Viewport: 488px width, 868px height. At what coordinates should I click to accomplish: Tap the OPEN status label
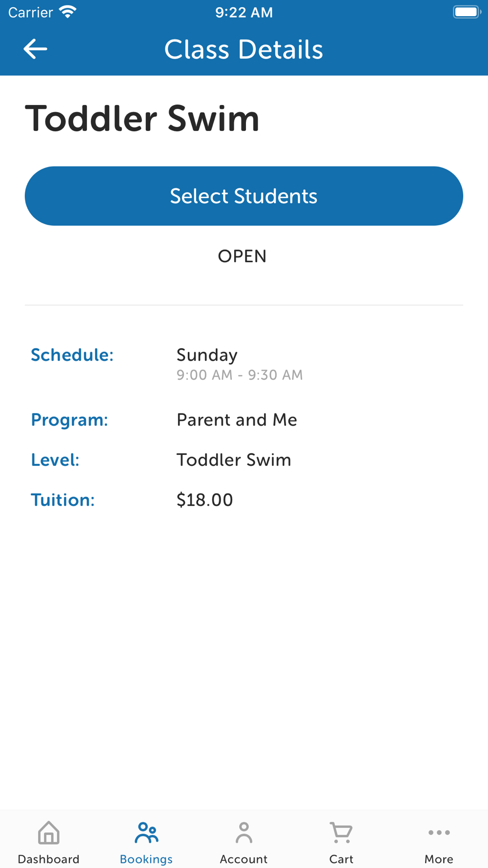click(242, 256)
